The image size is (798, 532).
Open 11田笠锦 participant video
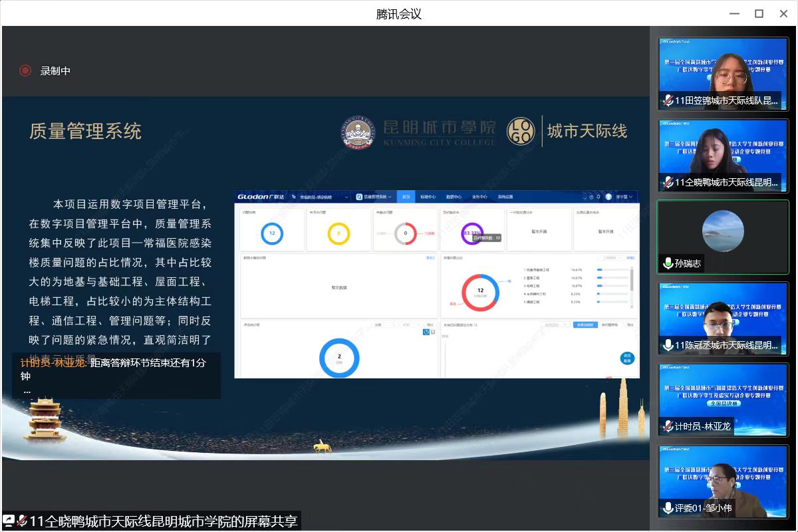pos(723,73)
